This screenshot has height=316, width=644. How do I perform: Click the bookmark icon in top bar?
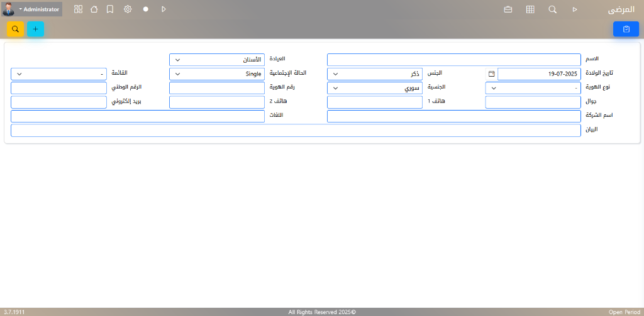tap(110, 9)
